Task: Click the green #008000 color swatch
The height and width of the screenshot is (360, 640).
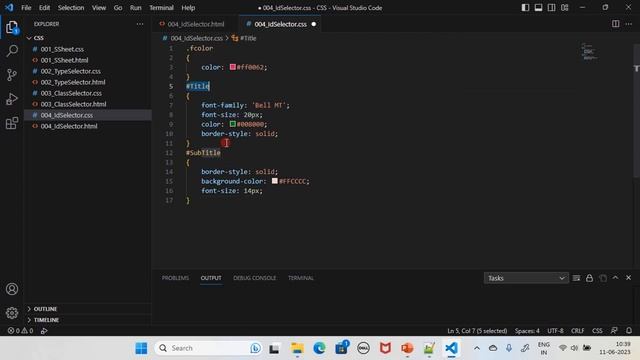Action: [x=233, y=124]
